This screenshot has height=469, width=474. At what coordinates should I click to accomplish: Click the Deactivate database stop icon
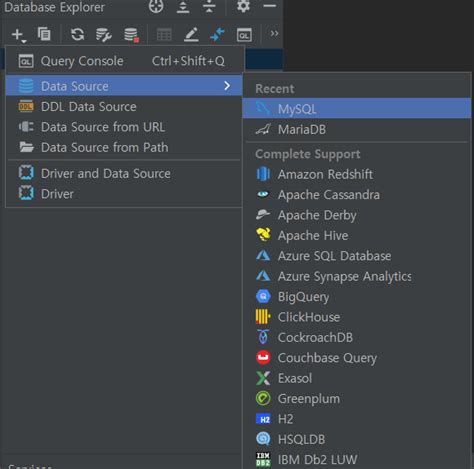pos(131,35)
